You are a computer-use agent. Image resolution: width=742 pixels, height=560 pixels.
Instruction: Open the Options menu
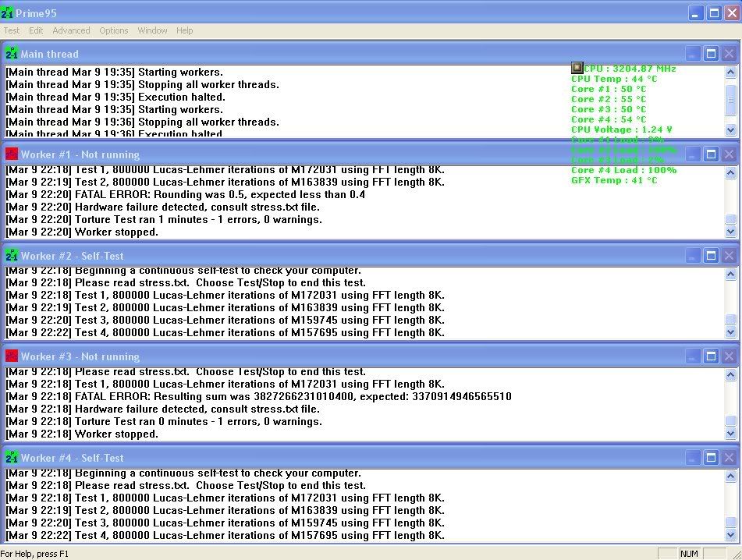[x=114, y=30]
